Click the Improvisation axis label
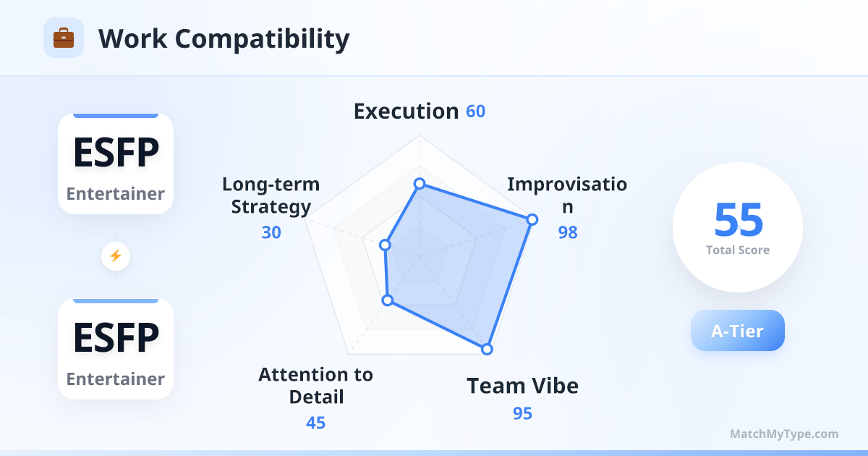The height and width of the screenshot is (456, 868). pyautogui.click(x=567, y=195)
